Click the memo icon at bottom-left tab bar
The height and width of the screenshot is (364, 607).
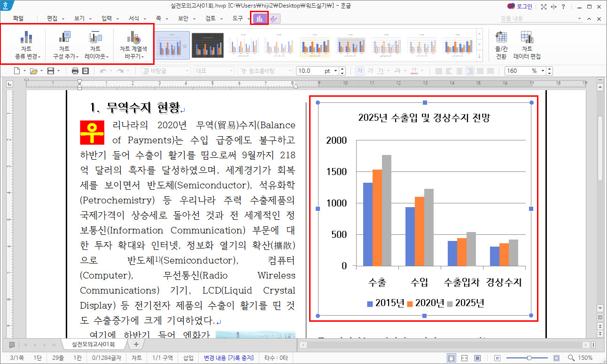pyautogui.click(x=12, y=345)
